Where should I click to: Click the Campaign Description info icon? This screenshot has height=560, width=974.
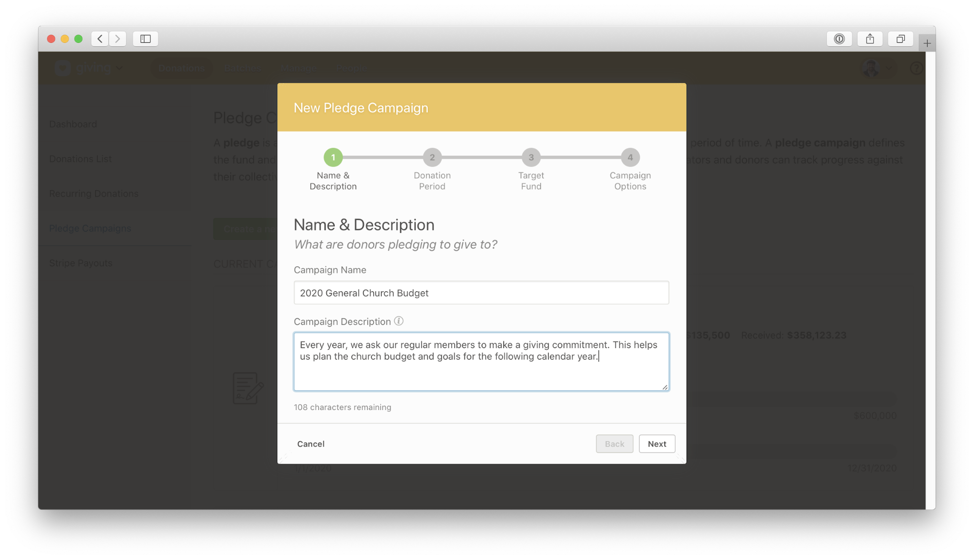coord(399,321)
